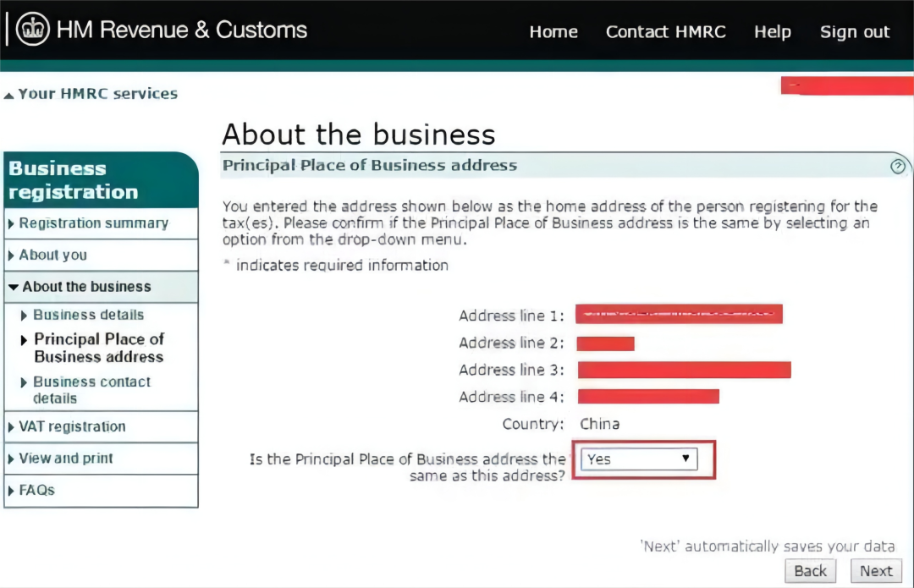Expand the About you section
Viewport: 914px width, 588px height.
pyautogui.click(x=101, y=255)
